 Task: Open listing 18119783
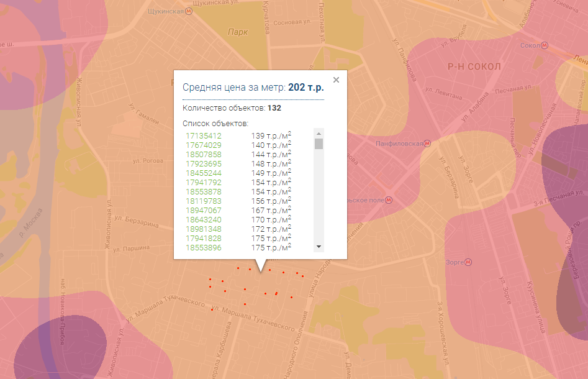(x=204, y=201)
